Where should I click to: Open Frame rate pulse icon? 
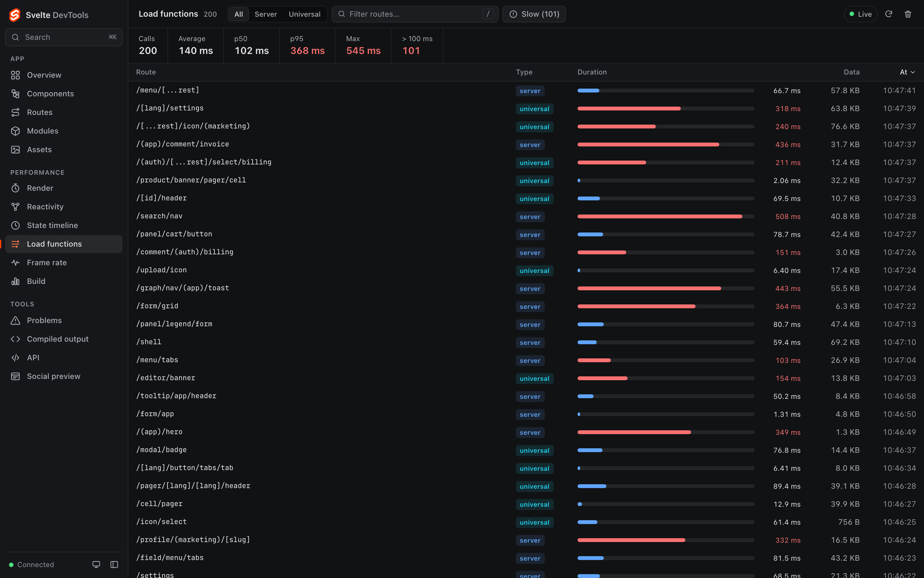[x=15, y=263]
